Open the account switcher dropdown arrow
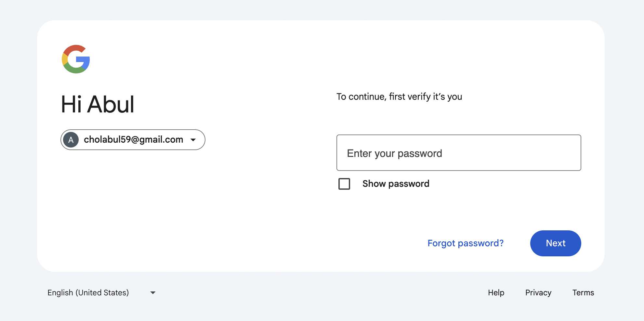The height and width of the screenshot is (321, 644). pyautogui.click(x=193, y=140)
